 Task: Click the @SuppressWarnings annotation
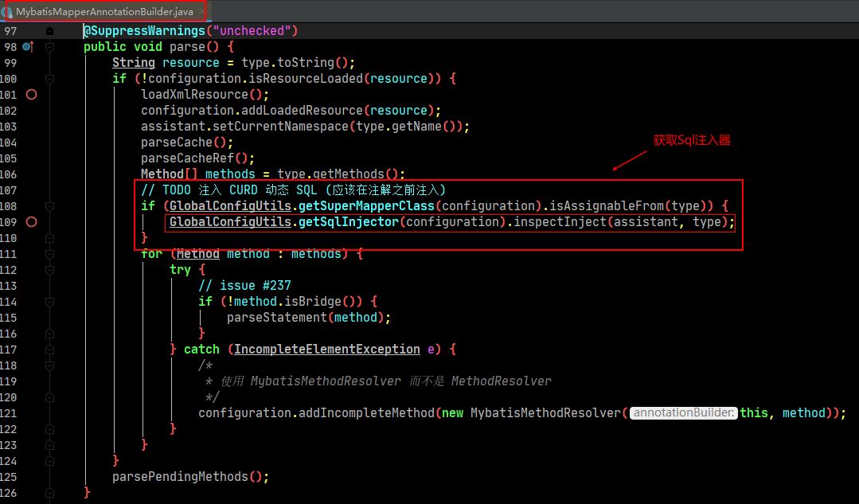point(145,31)
